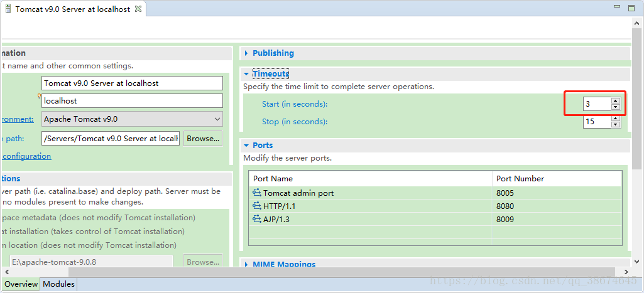The image size is (644, 293).
Task: Click the Runtime Environment link
Action: point(16,119)
